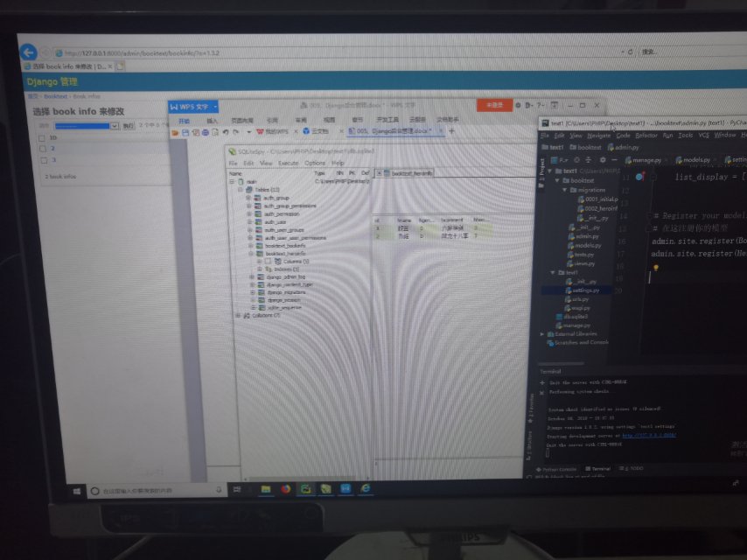Click the Django 管理 header title

pyautogui.click(x=52, y=81)
